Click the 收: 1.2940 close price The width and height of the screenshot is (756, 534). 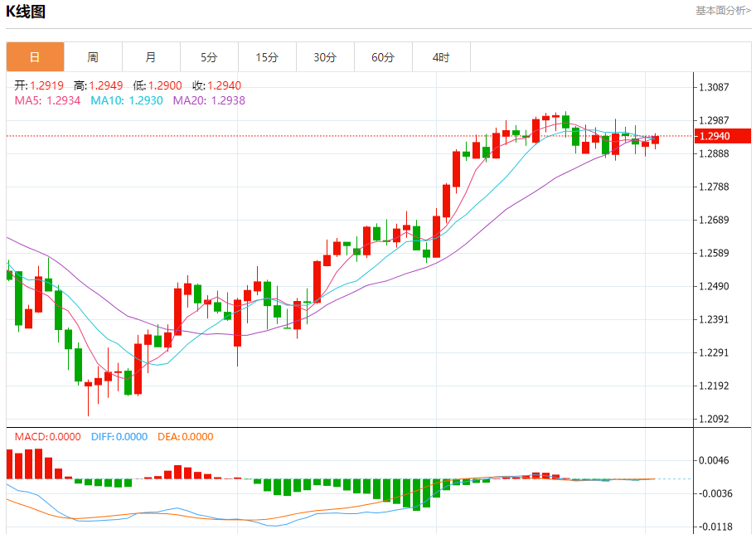(x=217, y=85)
